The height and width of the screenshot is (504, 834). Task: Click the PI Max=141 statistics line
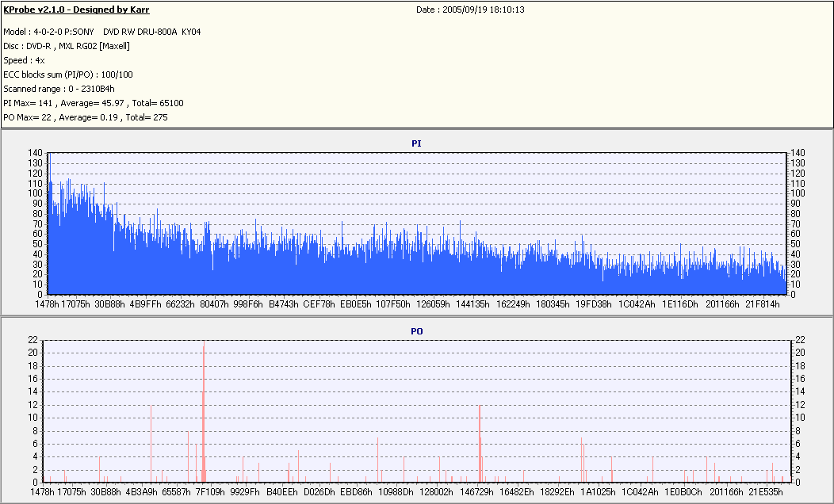[x=94, y=103]
